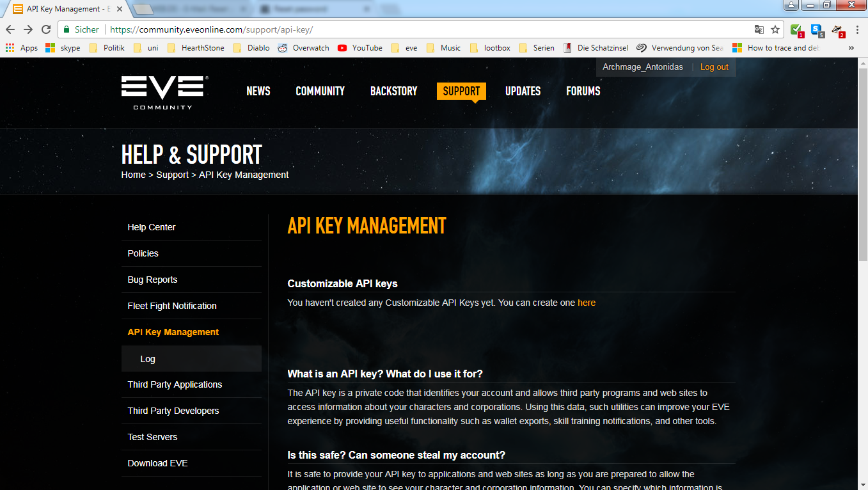Bookmark this page with the star icon

click(x=775, y=29)
